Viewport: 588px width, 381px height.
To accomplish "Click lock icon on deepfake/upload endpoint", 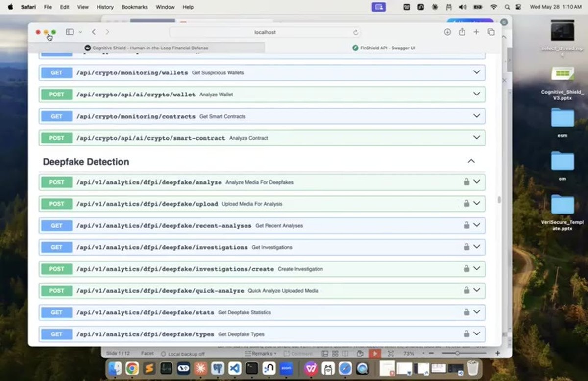I will pos(466,203).
